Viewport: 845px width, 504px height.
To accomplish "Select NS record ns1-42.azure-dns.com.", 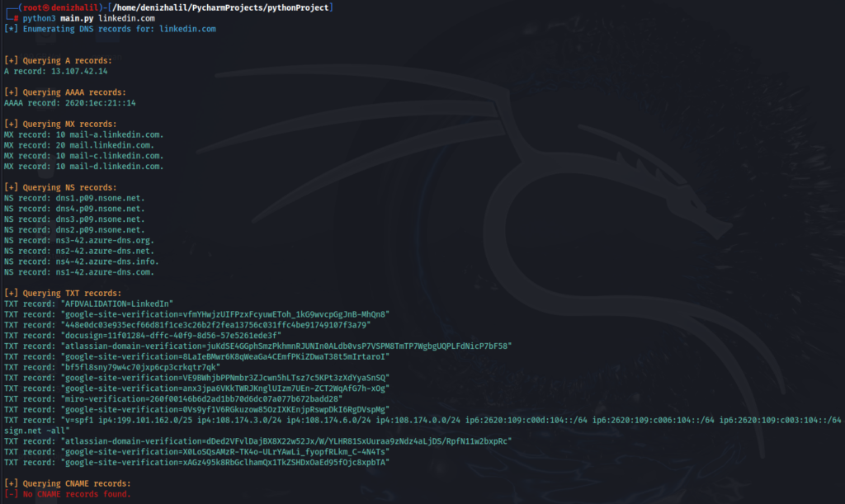I will tap(79, 272).
